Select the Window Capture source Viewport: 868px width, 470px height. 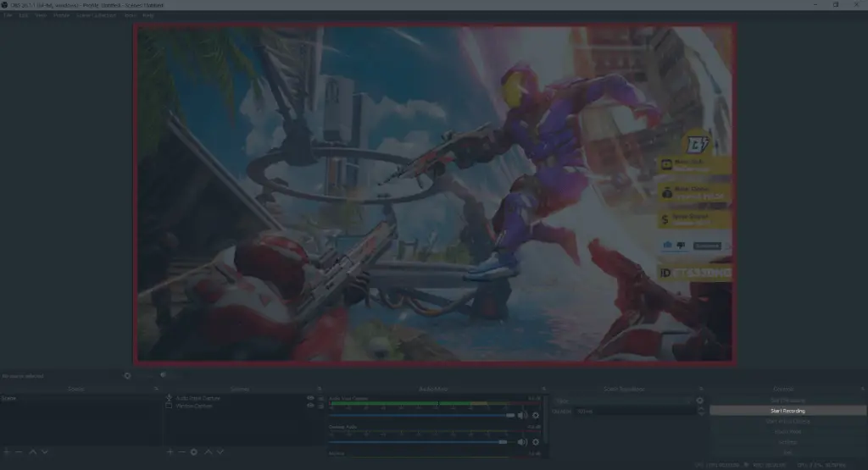pyautogui.click(x=194, y=406)
